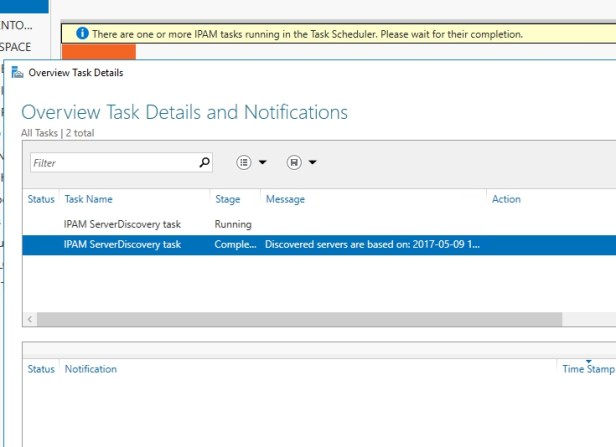Screen dimensions: 616x447
Task: Select the running IPAM ServerDiscovery task
Action: 122,224
